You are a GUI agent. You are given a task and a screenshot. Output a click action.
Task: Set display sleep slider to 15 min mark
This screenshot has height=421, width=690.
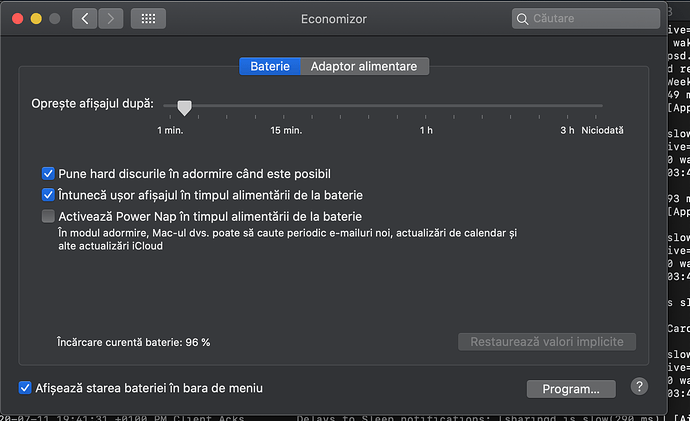(x=287, y=106)
